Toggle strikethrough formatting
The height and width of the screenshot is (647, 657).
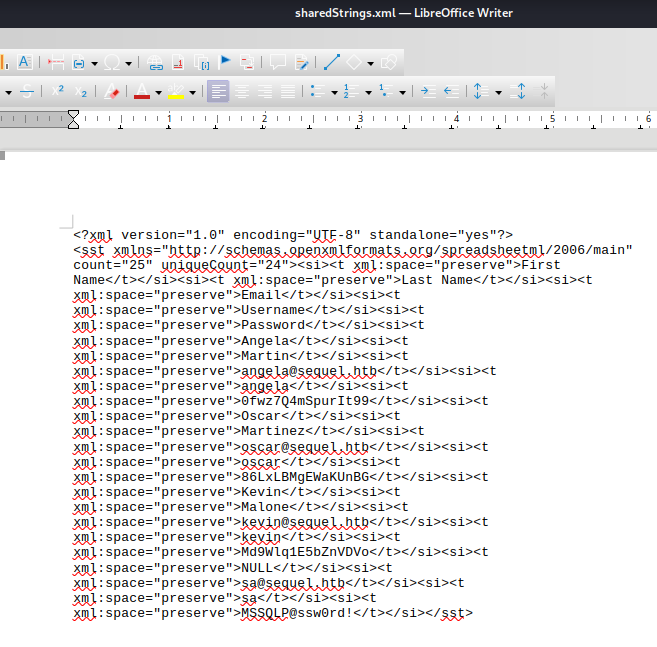(x=27, y=91)
